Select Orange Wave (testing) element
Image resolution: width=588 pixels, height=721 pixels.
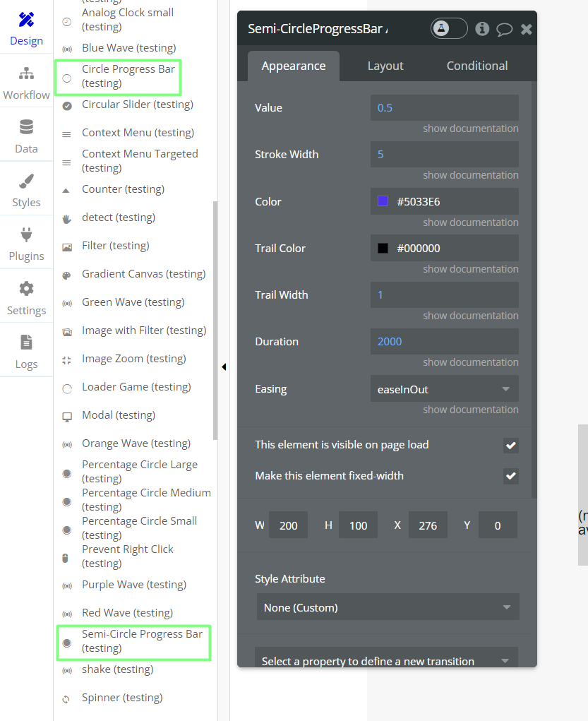click(136, 443)
